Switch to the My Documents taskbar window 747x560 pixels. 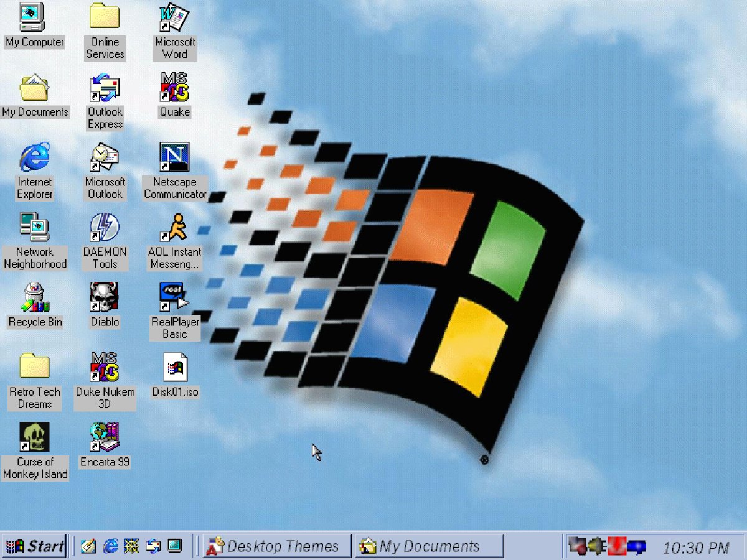429,546
